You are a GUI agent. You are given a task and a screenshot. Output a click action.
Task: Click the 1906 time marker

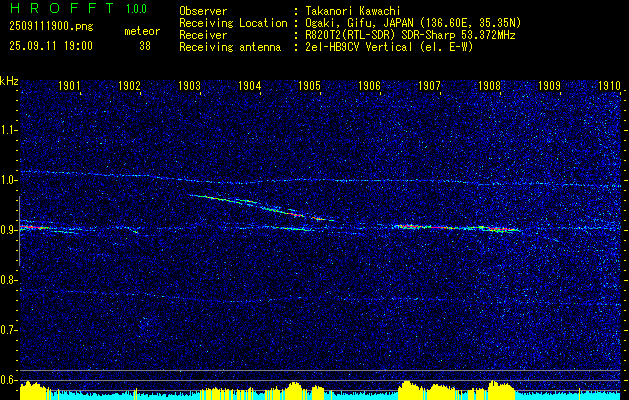[369, 85]
